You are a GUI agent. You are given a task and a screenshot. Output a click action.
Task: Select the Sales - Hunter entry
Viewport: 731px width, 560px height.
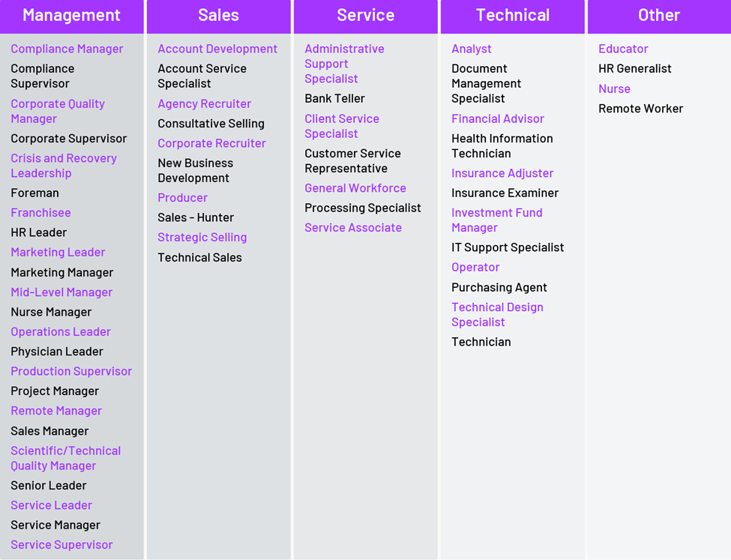[196, 217]
